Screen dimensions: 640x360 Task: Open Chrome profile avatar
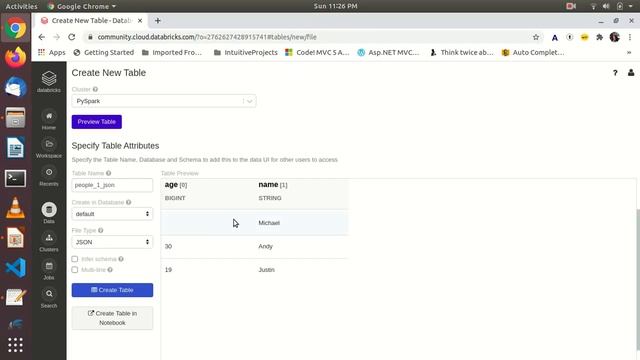click(615, 37)
